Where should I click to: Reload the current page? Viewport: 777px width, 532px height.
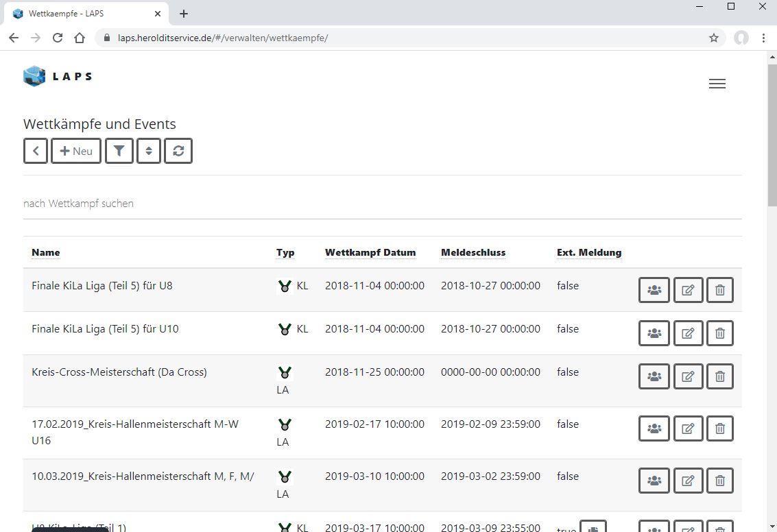click(x=58, y=38)
